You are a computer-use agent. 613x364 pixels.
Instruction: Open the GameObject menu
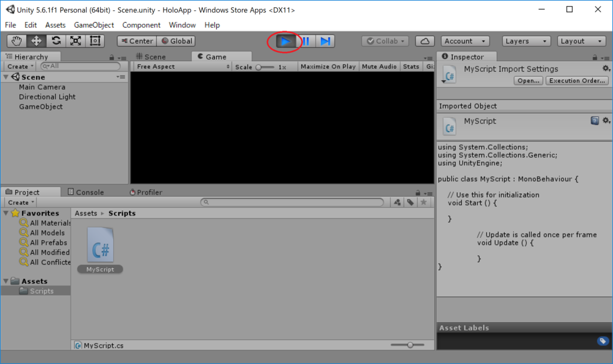[x=94, y=25]
